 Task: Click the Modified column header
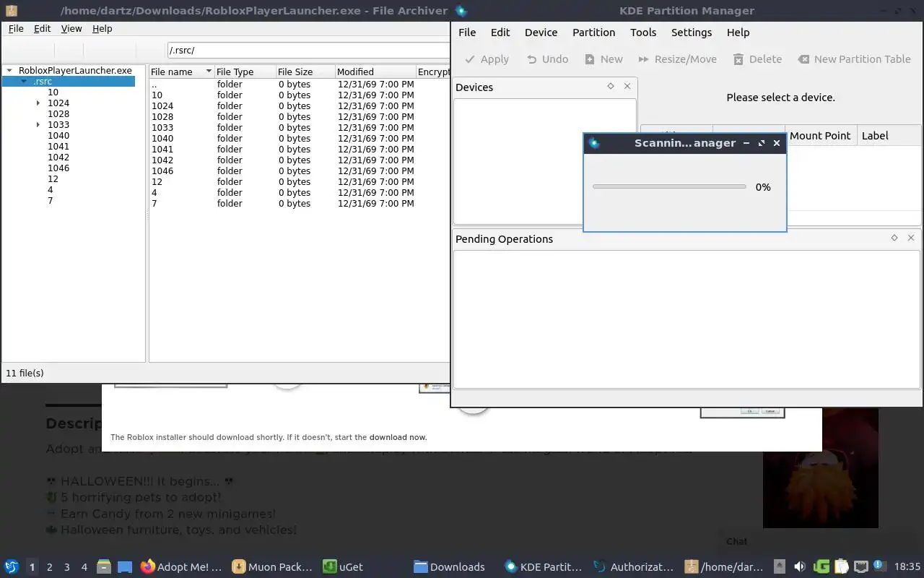coord(375,72)
